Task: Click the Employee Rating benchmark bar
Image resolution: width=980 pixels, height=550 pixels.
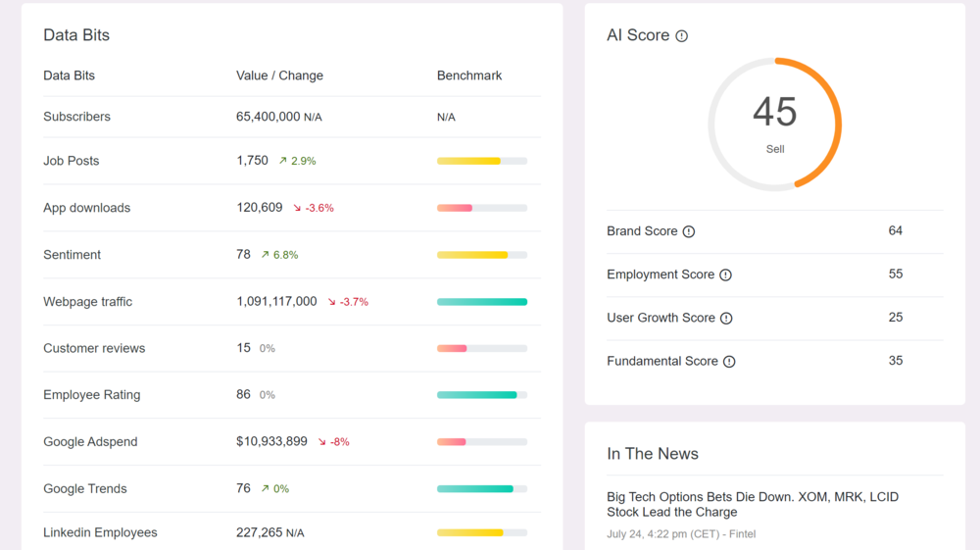Action: click(482, 395)
